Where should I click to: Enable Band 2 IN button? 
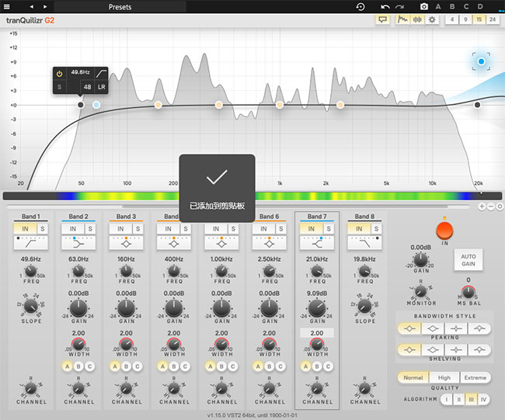pos(73,228)
